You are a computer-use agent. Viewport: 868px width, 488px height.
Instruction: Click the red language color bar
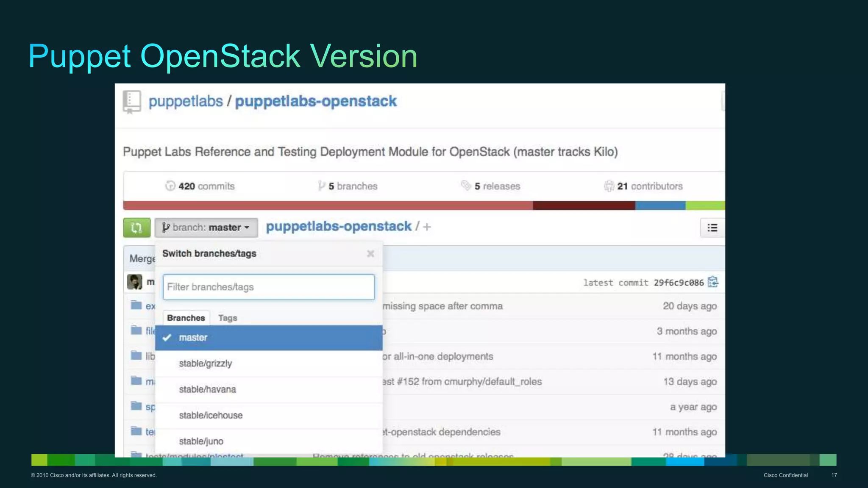[x=328, y=205]
